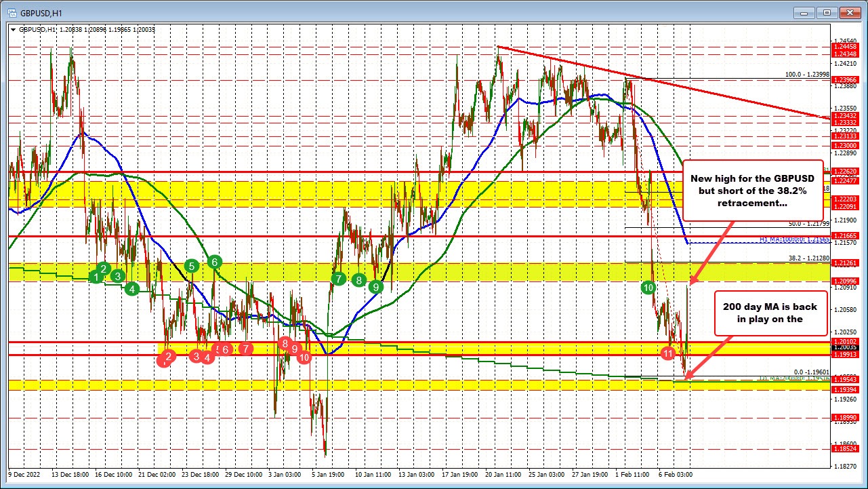Collapse the OHLC quote line via its triangle
This screenshot has height=489, width=868.
14,29
